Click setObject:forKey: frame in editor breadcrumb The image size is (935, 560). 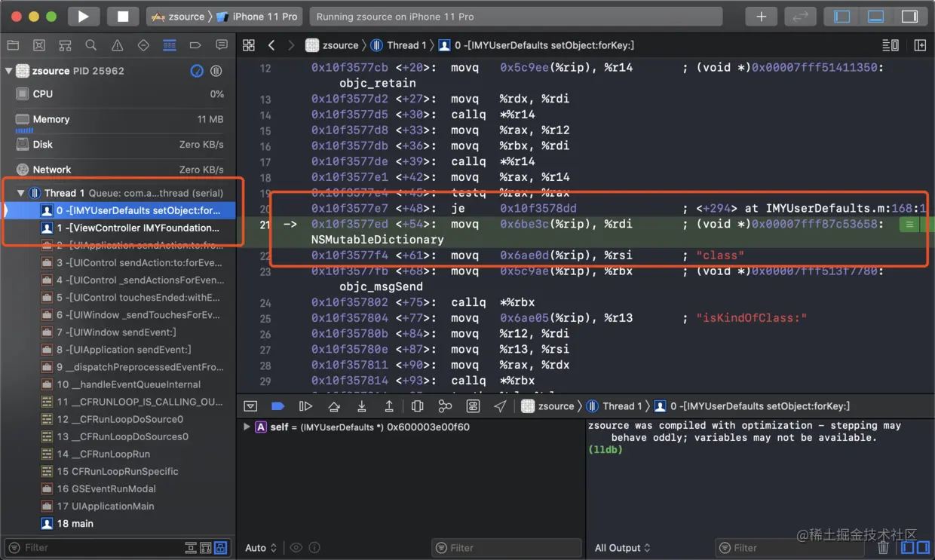[x=536, y=45]
